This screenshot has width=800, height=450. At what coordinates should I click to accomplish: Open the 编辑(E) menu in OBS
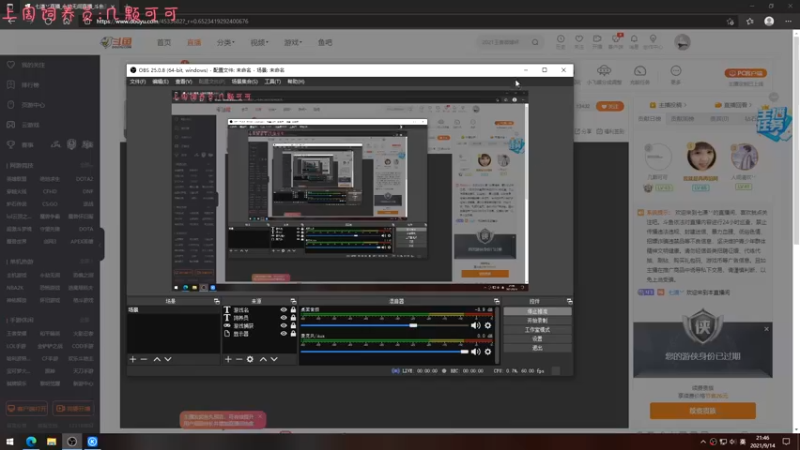(160, 82)
